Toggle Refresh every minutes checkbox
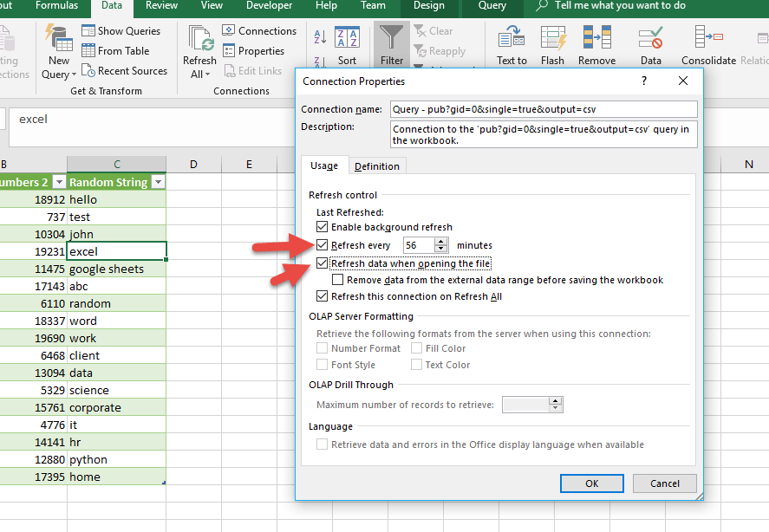 pyautogui.click(x=322, y=244)
